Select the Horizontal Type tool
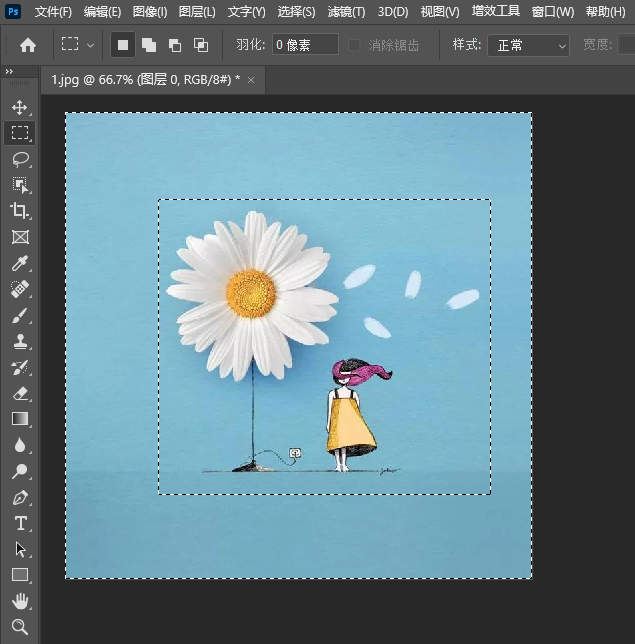 (20, 523)
